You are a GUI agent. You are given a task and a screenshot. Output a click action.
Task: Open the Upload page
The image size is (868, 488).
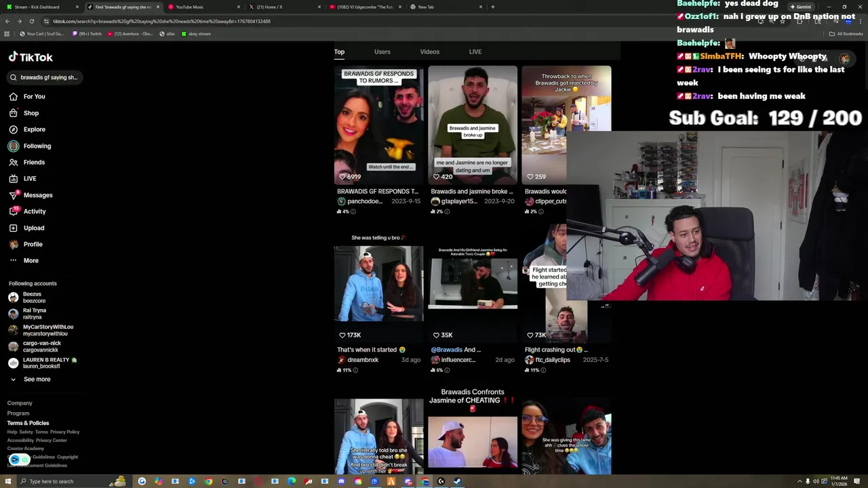tap(34, 228)
